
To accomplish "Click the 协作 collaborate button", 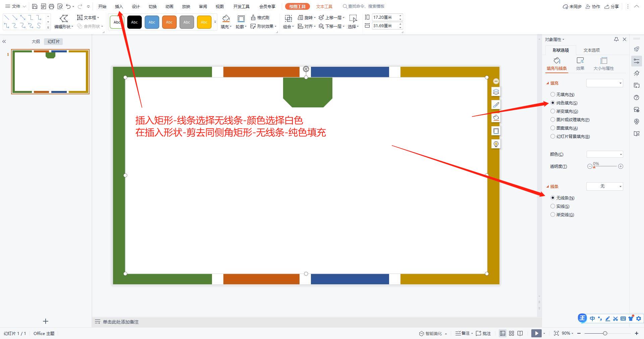I will pos(593,6).
